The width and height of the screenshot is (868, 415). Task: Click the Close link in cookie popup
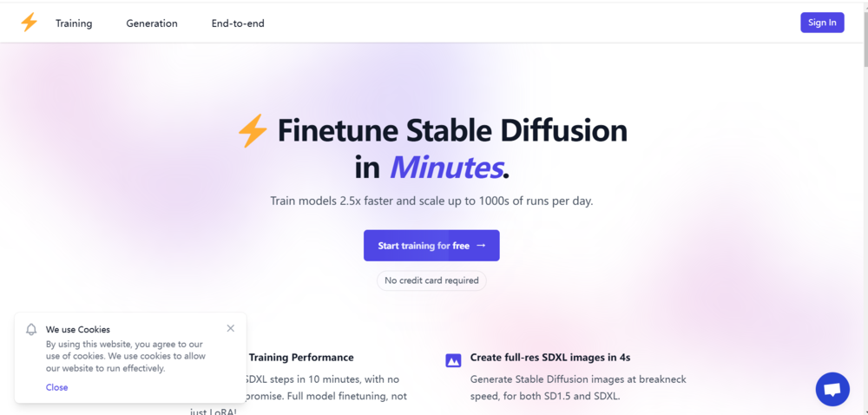coord(57,387)
